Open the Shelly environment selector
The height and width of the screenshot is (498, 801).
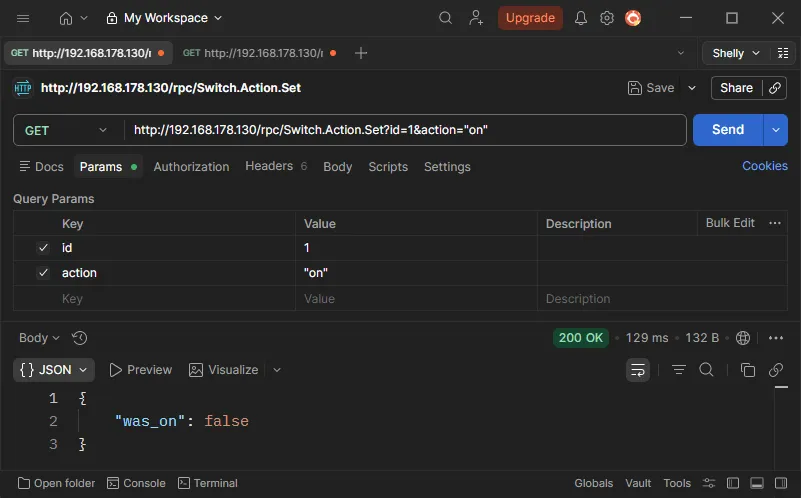coord(736,53)
